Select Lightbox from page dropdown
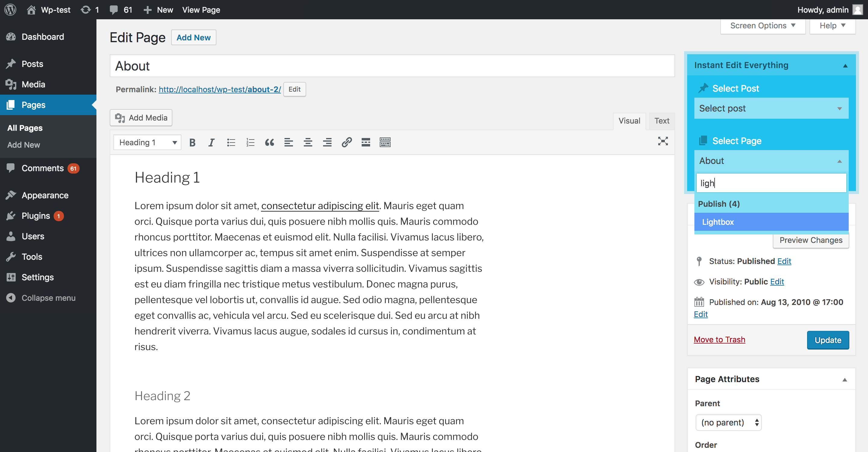868x452 pixels. pos(772,222)
